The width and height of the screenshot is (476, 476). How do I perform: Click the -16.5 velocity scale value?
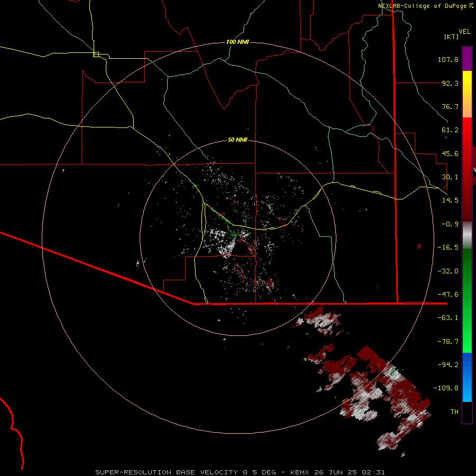point(448,248)
